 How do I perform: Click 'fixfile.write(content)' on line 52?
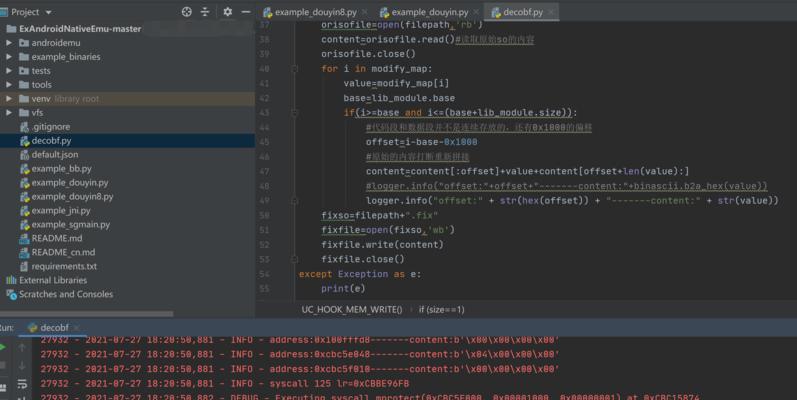coord(382,244)
